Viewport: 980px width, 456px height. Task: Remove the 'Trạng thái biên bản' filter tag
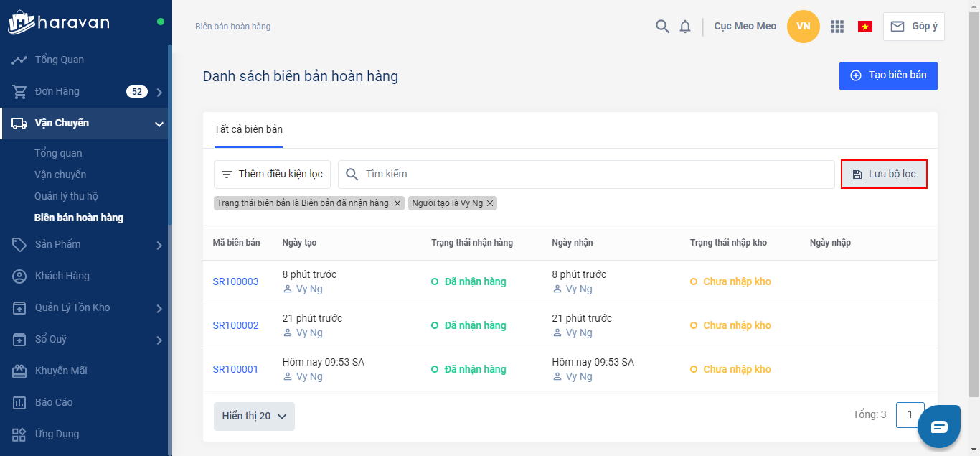click(x=397, y=203)
